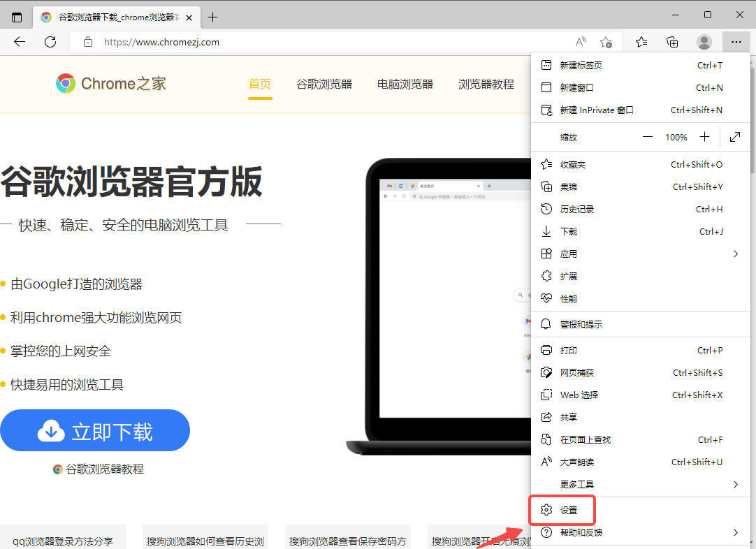756x549 pixels.
Task: Click the 100% zoom level value
Action: pyautogui.click(x=676, y=138)
